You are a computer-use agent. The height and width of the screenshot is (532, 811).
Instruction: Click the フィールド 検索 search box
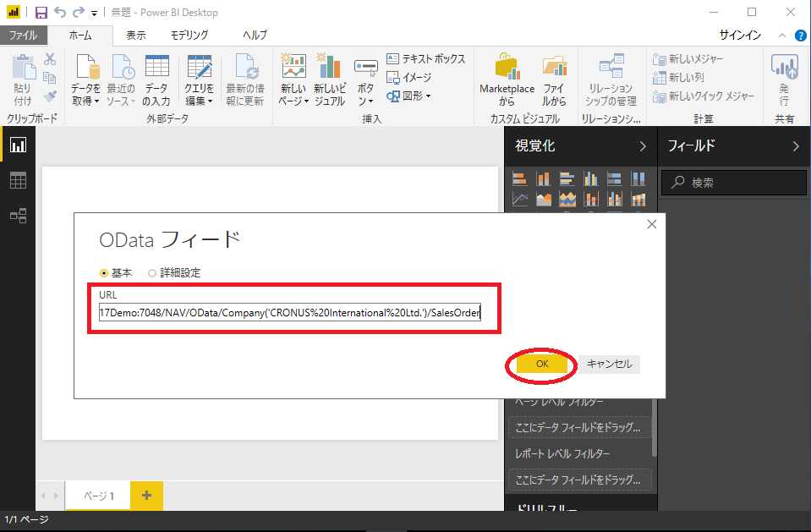tap(734, 183)
